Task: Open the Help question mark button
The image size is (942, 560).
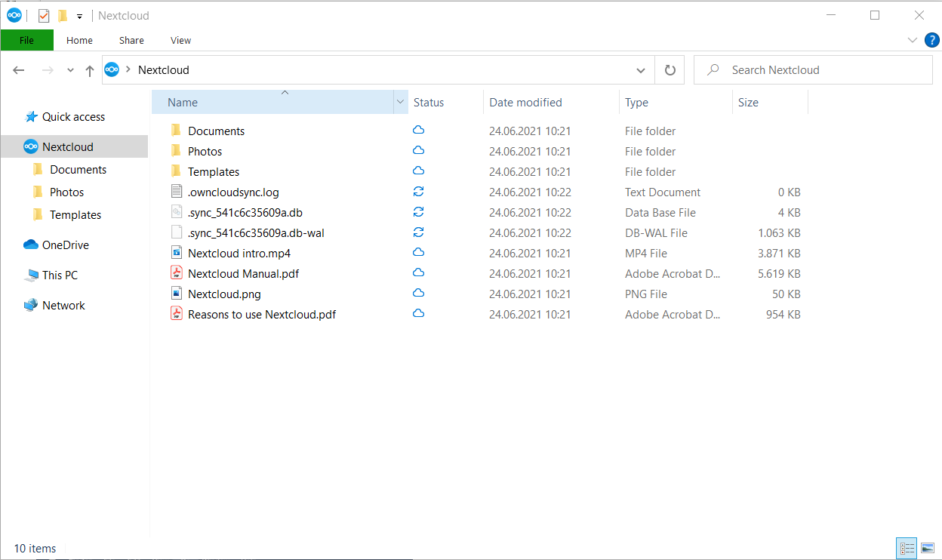Action: point(931,40)
